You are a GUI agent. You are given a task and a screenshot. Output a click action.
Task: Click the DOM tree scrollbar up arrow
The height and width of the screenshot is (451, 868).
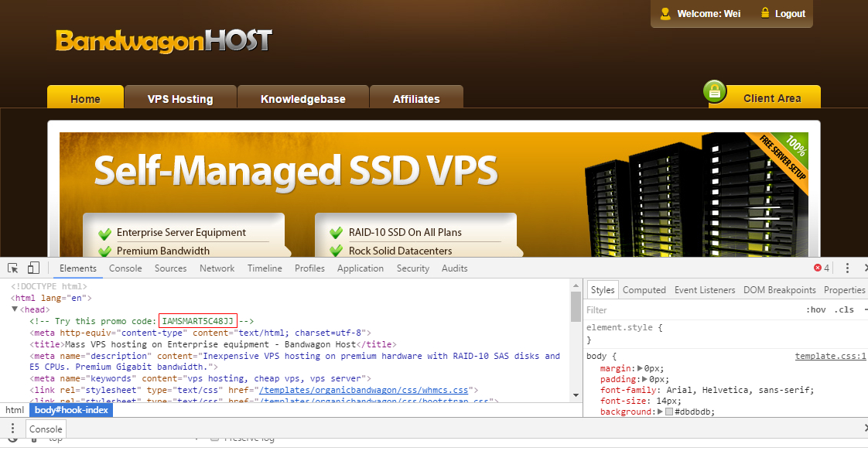coord(576,286)
